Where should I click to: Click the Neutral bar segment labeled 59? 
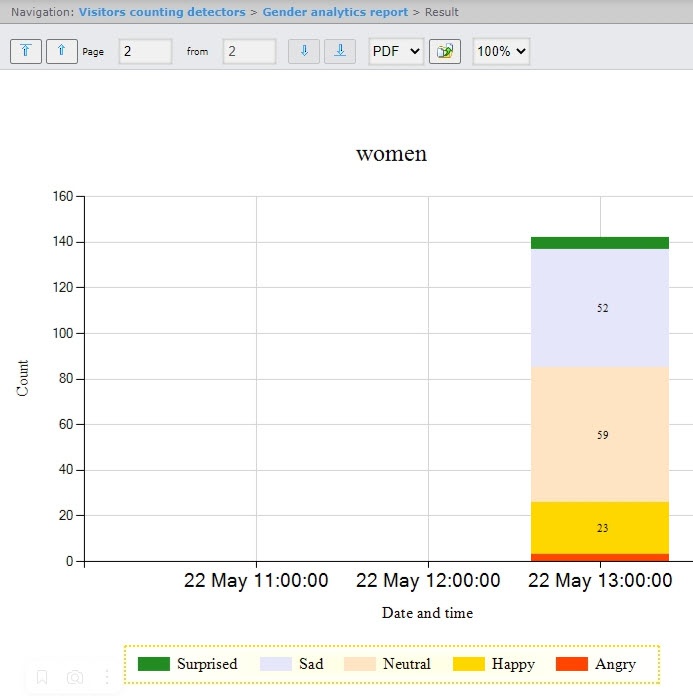tap(600, 434)
